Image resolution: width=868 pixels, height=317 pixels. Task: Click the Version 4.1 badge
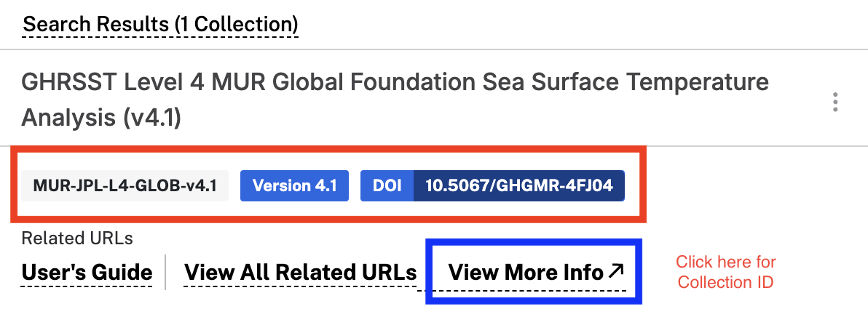294,185
